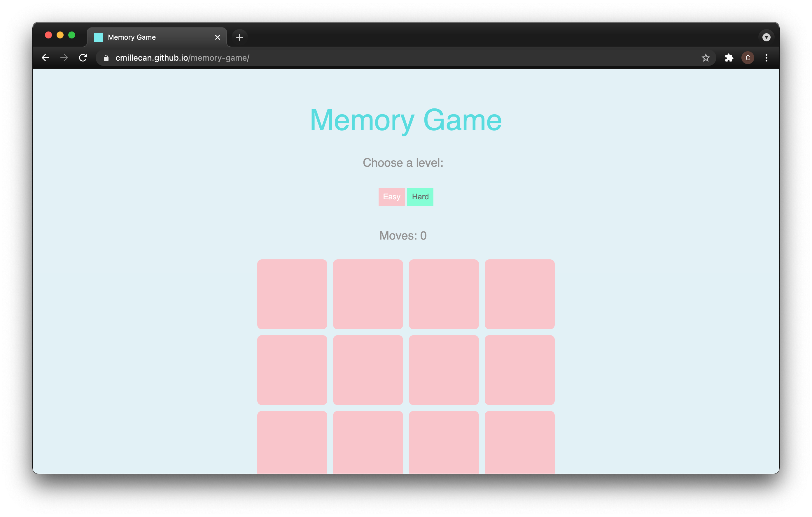Click the browser back arrow

coord(45,58)
